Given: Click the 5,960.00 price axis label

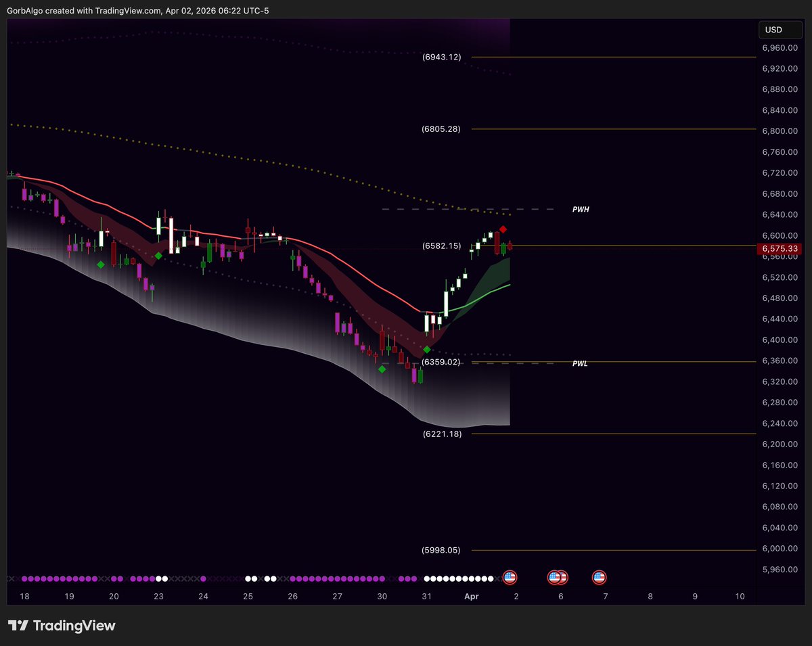Looking at the screenshot, I should coord(780,570).
